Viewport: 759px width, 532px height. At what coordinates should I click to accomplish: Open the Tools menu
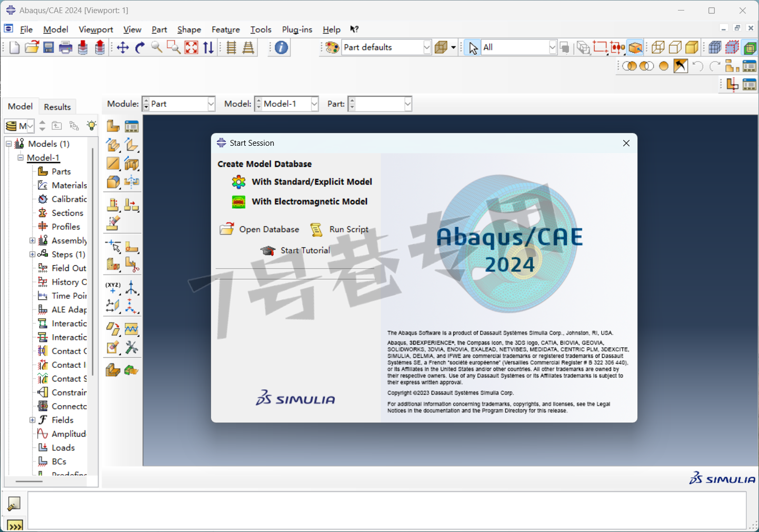(x=261, y=29)
